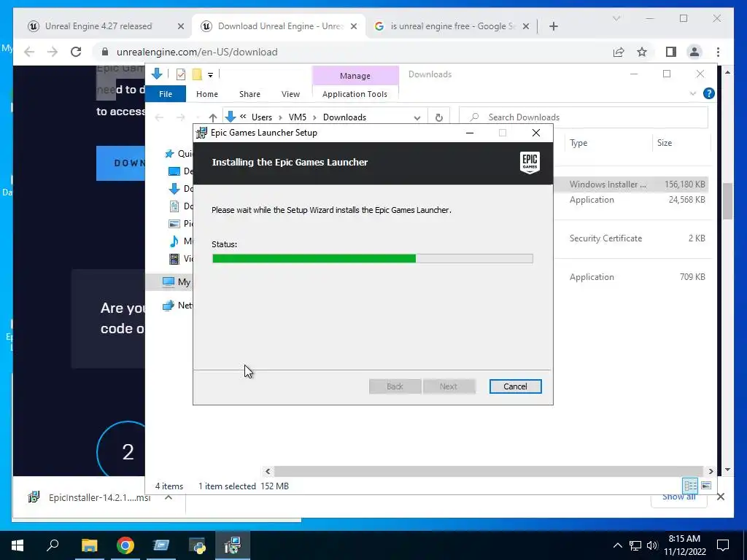Open the notification center
Image resolution: width=747 pixels, height=560 pixels.
pyautogui.click(x=723, y=545)
